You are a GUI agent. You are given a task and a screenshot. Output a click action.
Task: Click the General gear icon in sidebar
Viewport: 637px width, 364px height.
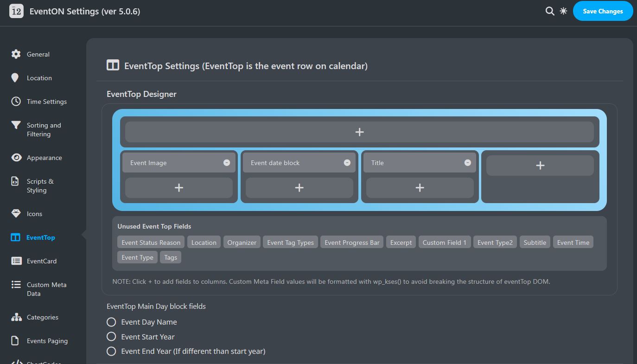click(16, 54)
